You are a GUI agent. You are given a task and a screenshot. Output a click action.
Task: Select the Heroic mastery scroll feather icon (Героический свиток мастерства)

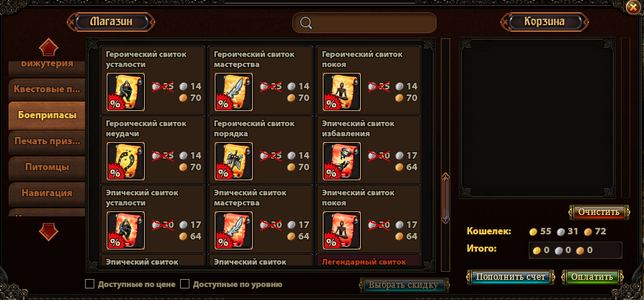233,92
